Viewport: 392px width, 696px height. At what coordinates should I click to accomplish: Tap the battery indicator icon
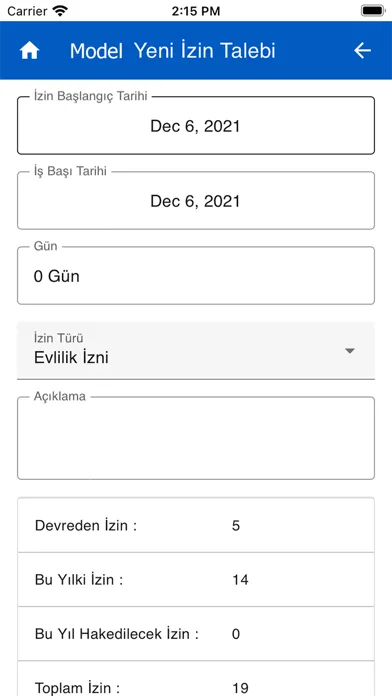[372, 11]
